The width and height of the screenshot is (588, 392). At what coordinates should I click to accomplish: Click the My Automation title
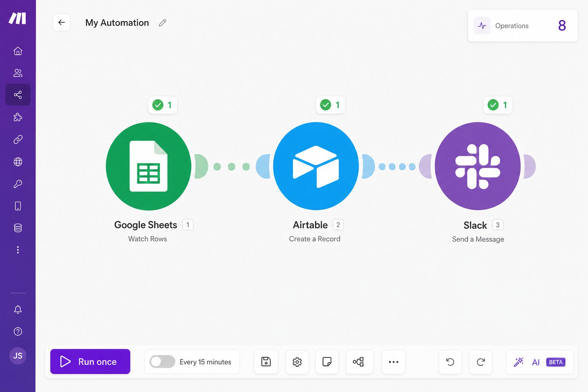point(117,23)
